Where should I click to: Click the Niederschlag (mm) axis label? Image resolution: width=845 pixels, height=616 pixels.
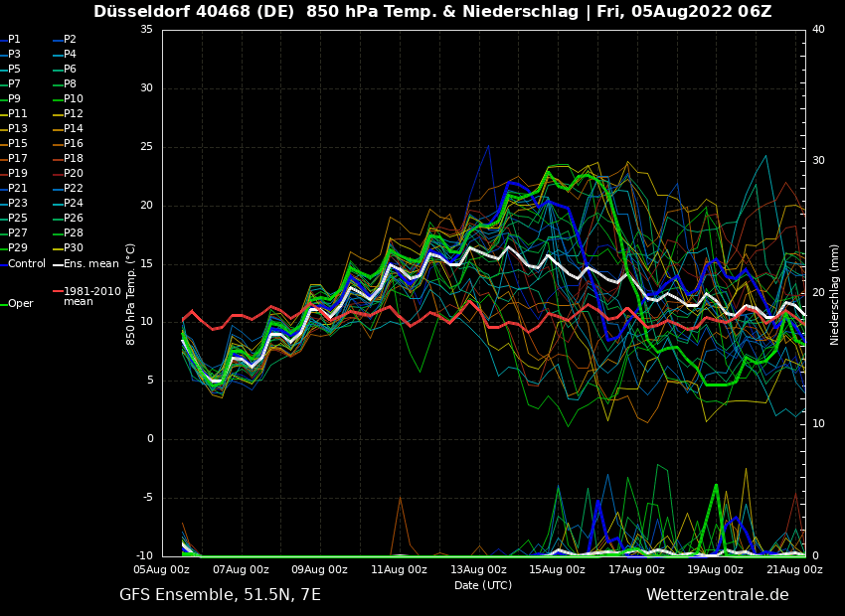tap(835, 294)
